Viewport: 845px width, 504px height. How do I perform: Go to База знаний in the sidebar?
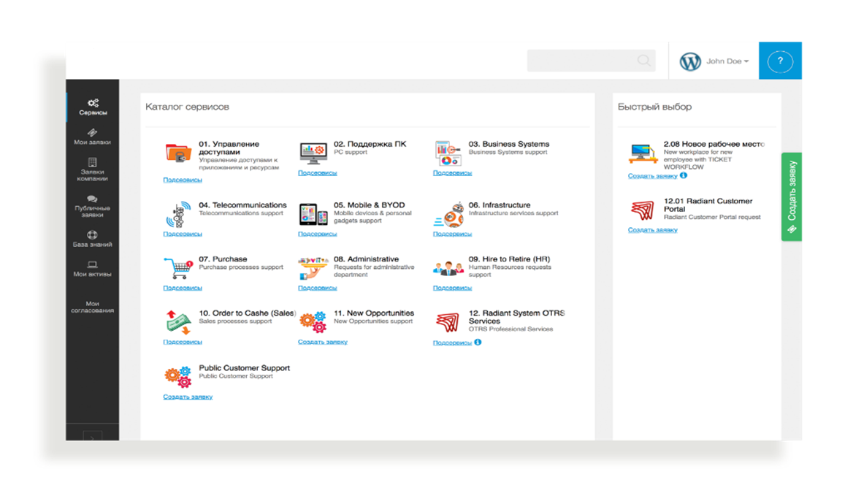pyautogui.click(x=92, y=240)
